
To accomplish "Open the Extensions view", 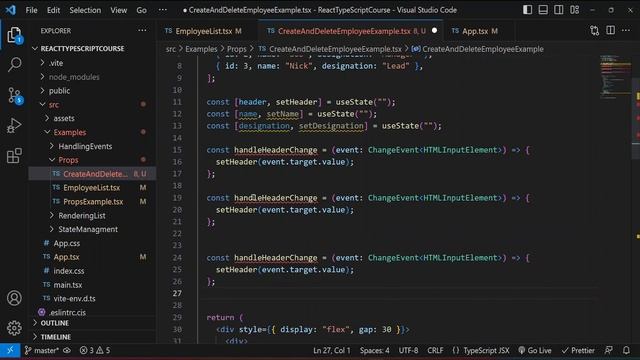I will pos(14,156).
